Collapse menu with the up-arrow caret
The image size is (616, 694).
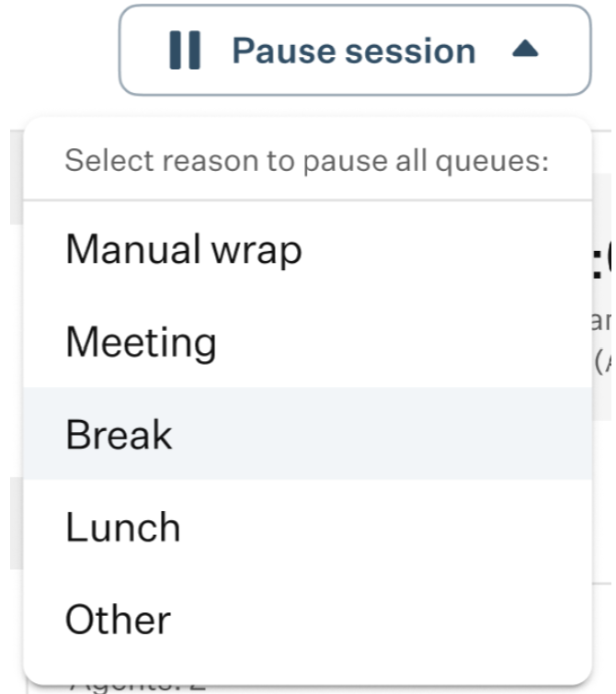[x=525, y=49]
